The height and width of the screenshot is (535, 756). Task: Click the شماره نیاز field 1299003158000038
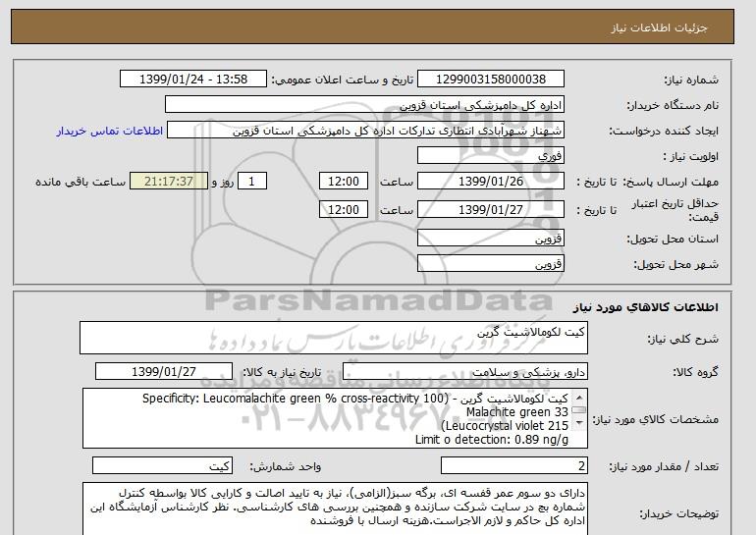490,80
